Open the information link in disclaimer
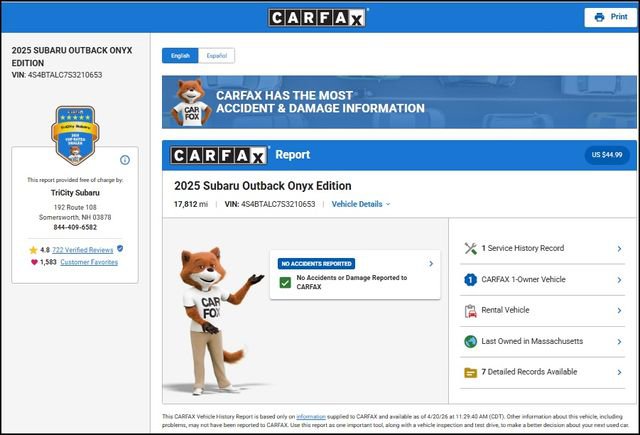This screenshot has width=640, height=435. point(310,416)
